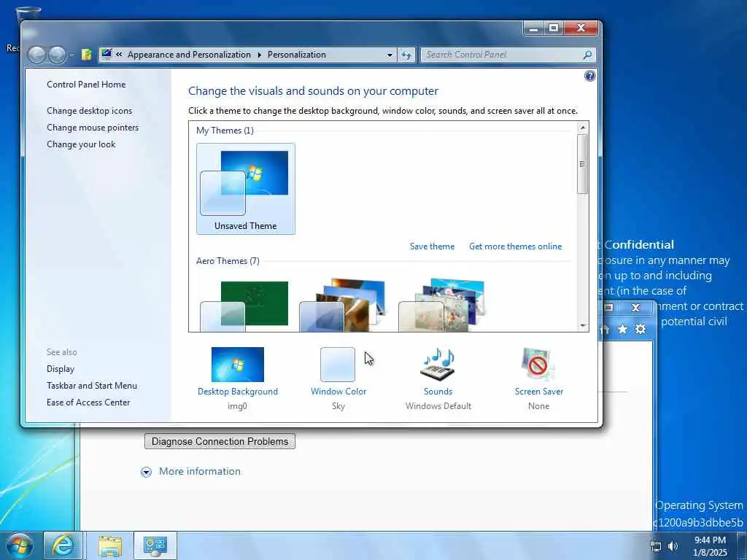Click the Sounds text link
Image resolution: width=747 pixels, height=560 pixels.
(x=438, y=392)
